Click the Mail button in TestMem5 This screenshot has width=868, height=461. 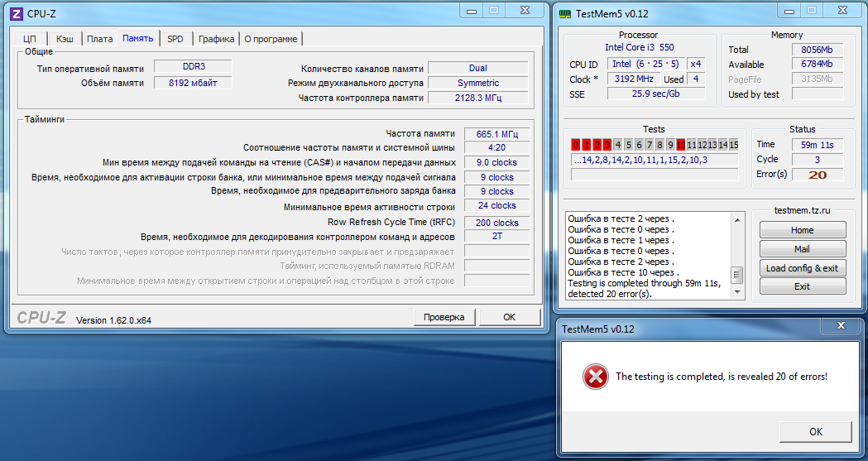pyautogui.click(x=802, y=249)
